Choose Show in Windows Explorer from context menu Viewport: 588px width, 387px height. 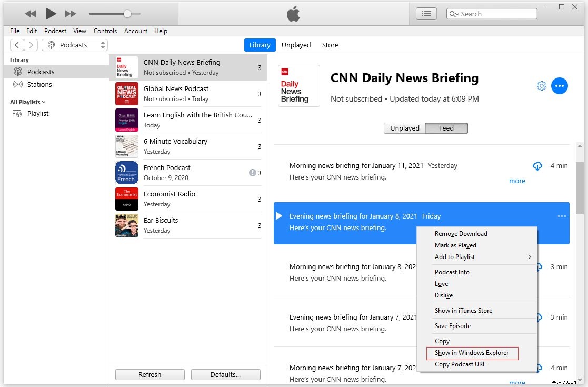(472, 352)
